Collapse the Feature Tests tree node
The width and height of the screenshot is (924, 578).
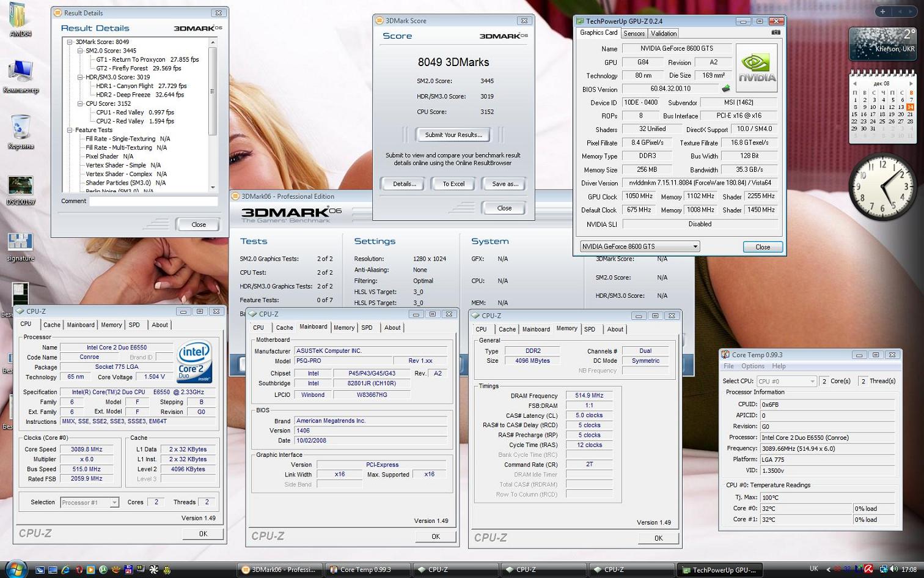pyautogui.click(x=70, y=130)
